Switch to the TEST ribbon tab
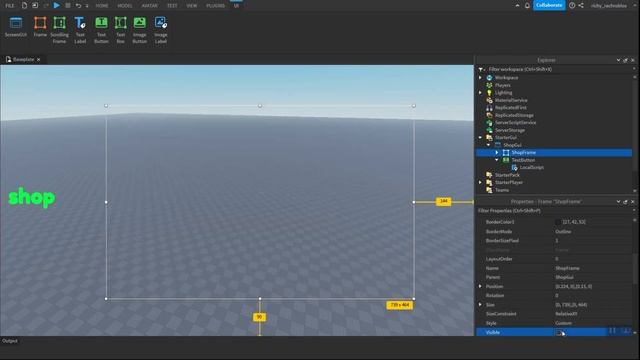This screenshot has height=360, width=640. point(172,6)
